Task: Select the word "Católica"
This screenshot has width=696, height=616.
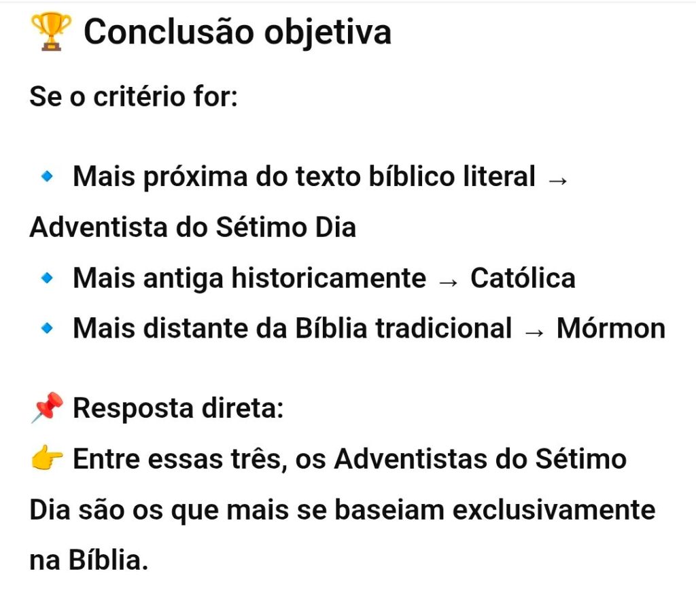Action: tap(523, 278)
